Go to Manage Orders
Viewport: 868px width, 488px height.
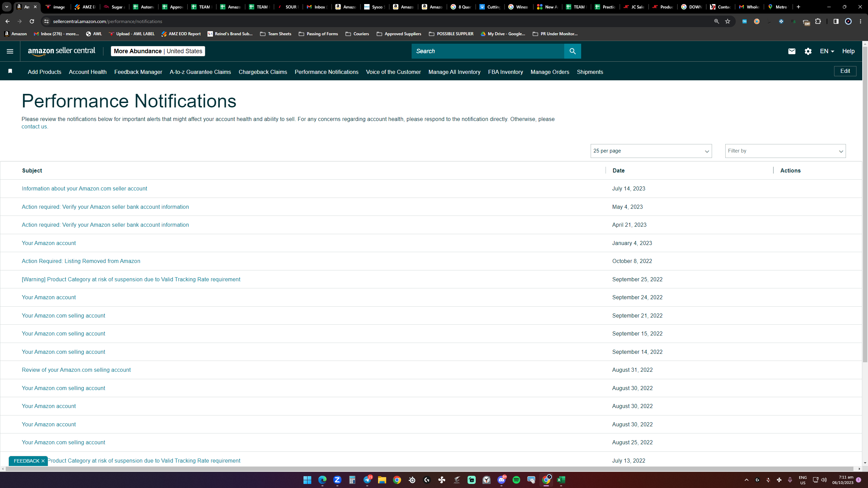[550, 72]
